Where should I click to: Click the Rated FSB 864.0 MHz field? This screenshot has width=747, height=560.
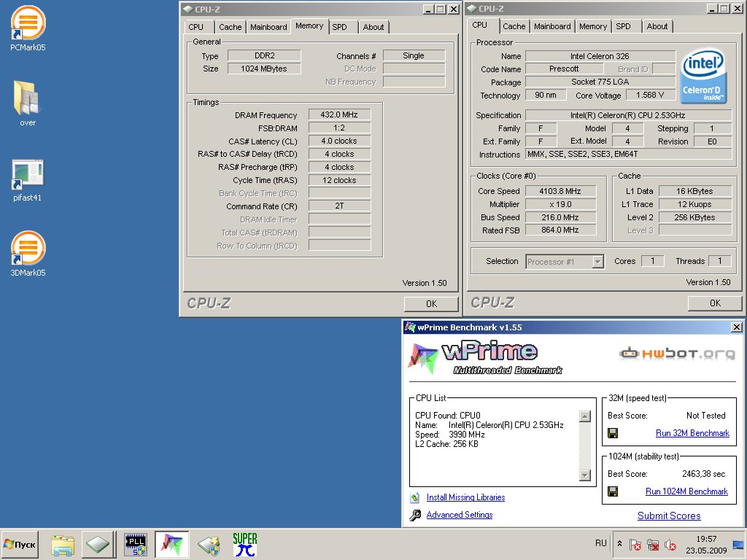coord(560,230)
